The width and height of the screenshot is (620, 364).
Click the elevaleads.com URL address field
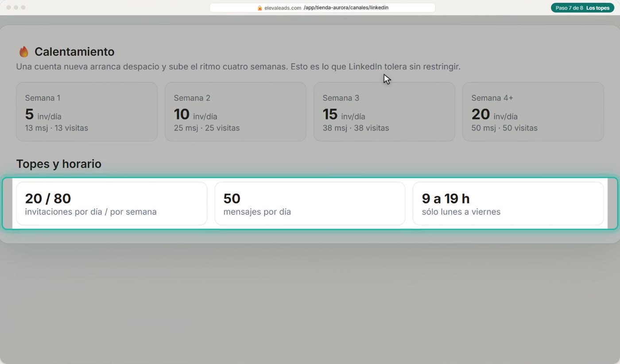(x=322, y=8)
